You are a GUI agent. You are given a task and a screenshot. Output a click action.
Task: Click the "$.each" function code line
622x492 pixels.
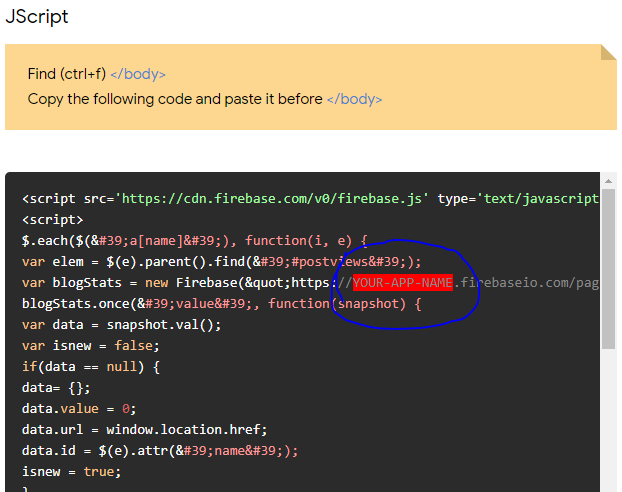[x=194, y=240]
